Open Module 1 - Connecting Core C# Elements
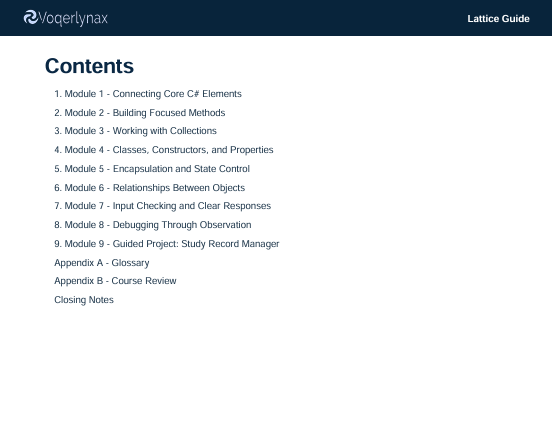 coord(148,94)
